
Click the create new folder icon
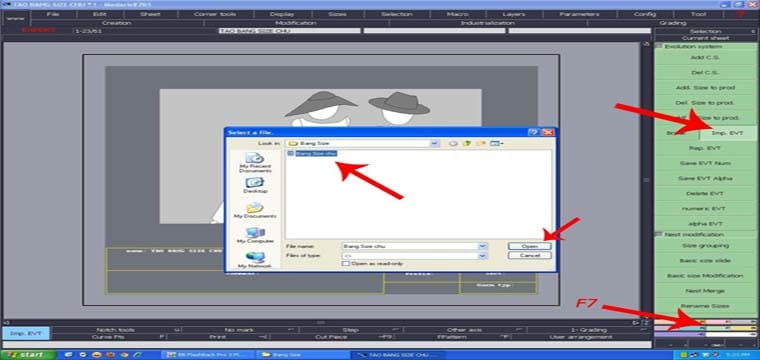[481, 143]
